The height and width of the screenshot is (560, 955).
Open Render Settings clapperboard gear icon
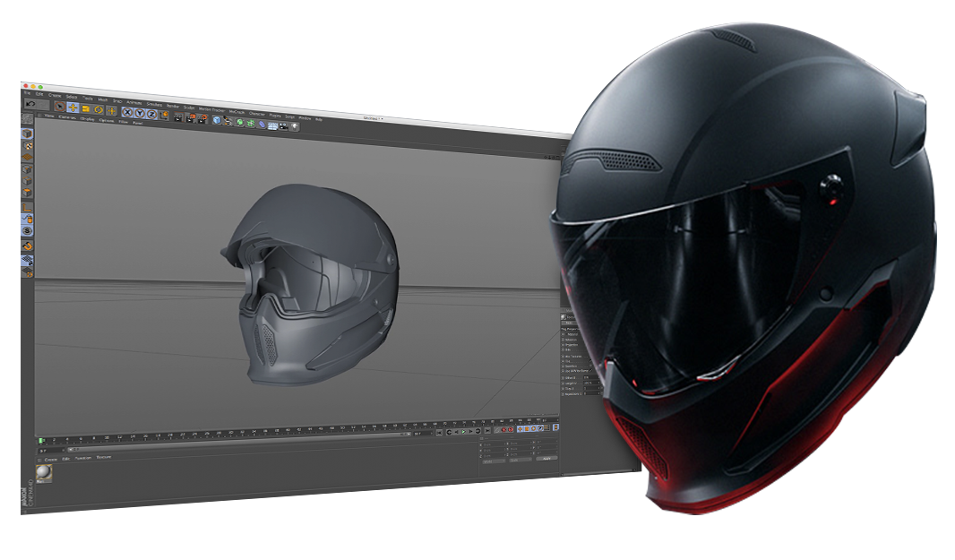[202, 119]
